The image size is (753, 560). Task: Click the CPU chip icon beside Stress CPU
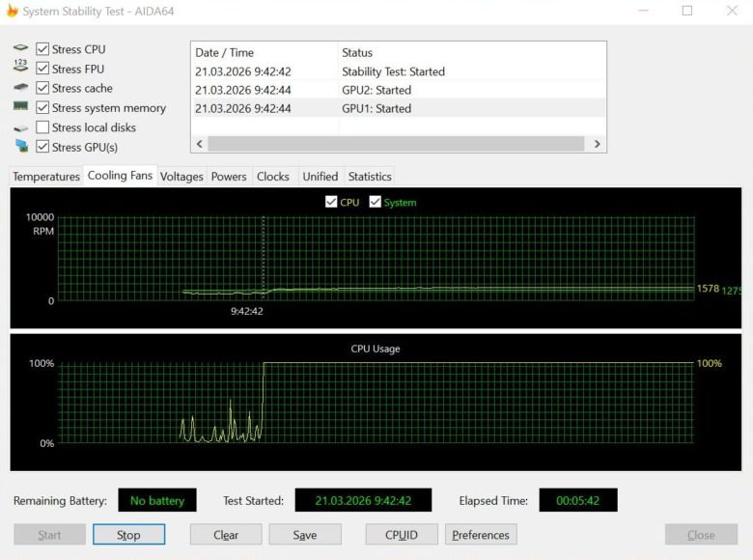[x=20, y=47]
